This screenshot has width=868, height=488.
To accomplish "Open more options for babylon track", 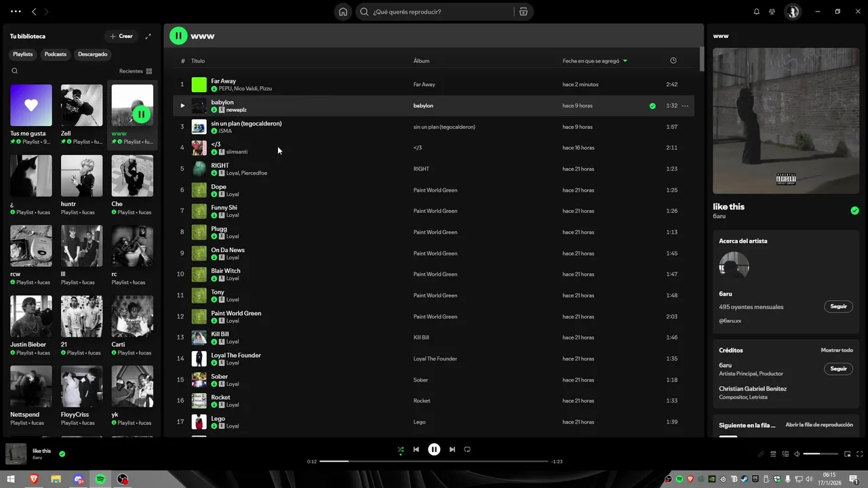I will pyautogui.click(x=685, y=106).
